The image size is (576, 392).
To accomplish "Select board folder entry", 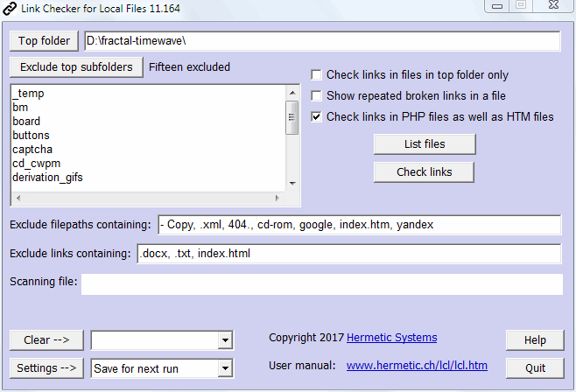I will (x=26, y=121).
